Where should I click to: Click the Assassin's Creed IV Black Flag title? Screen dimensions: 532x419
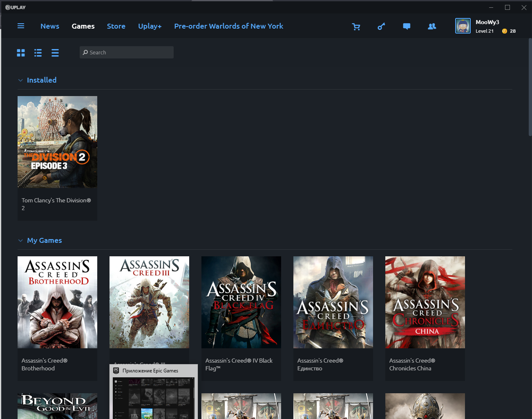tap(239, 364)
